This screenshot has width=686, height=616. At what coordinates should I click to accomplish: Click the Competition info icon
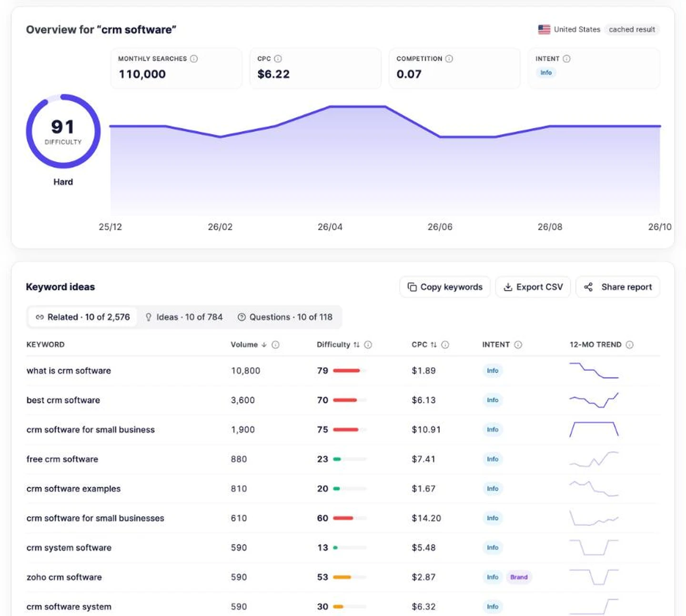tap(449, 59)
